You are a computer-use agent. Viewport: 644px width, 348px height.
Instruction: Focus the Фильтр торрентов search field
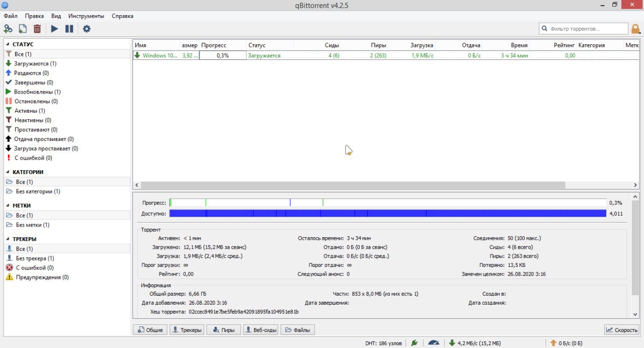pos(584,29)
